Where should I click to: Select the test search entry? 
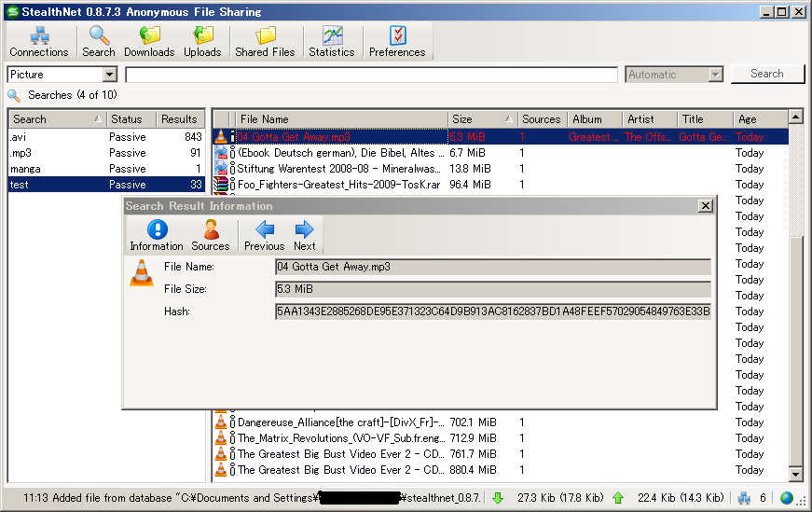click(106, 185)
